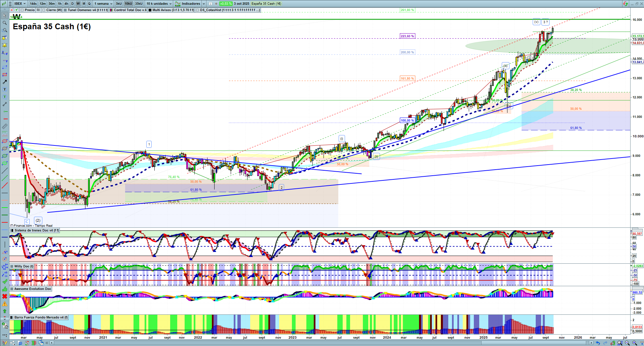
Task: Click the green check mark tool
Action: click(5, 282)
